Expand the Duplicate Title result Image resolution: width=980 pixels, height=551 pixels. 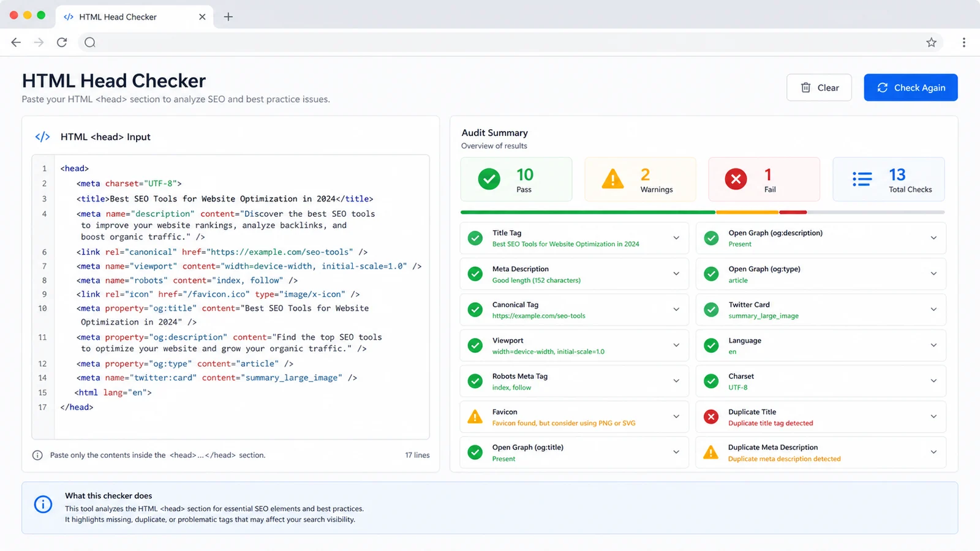click(933, 416)
